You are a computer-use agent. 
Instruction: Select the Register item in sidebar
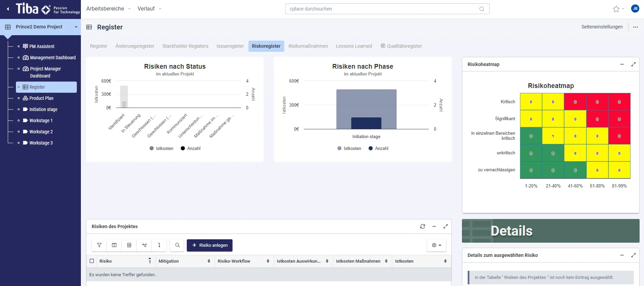point(46,87)
